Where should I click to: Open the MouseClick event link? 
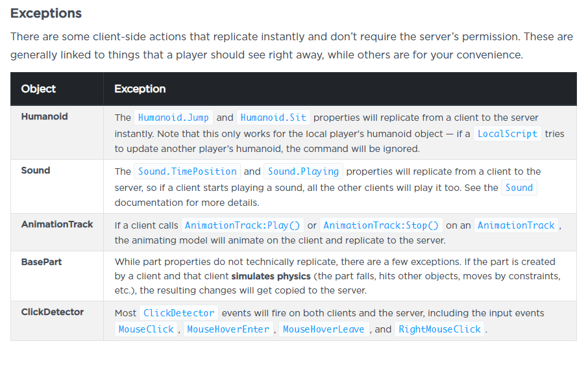[x=146, y=329]
